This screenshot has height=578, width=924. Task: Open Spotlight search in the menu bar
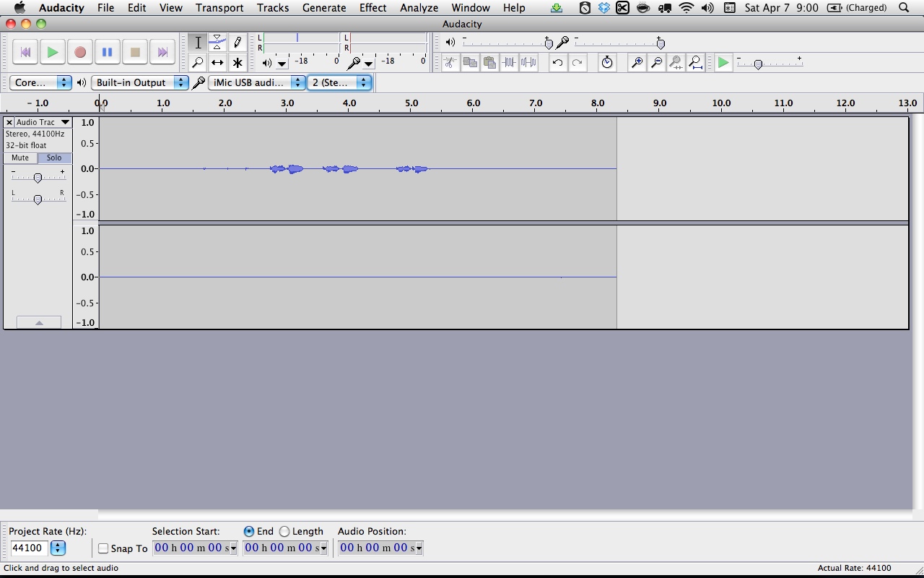(904, 8)
